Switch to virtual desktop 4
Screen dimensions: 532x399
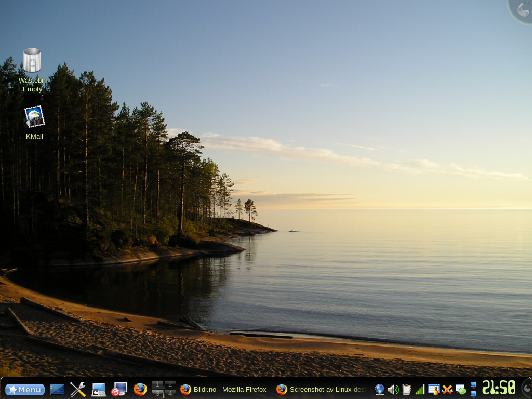pos(170,394)
